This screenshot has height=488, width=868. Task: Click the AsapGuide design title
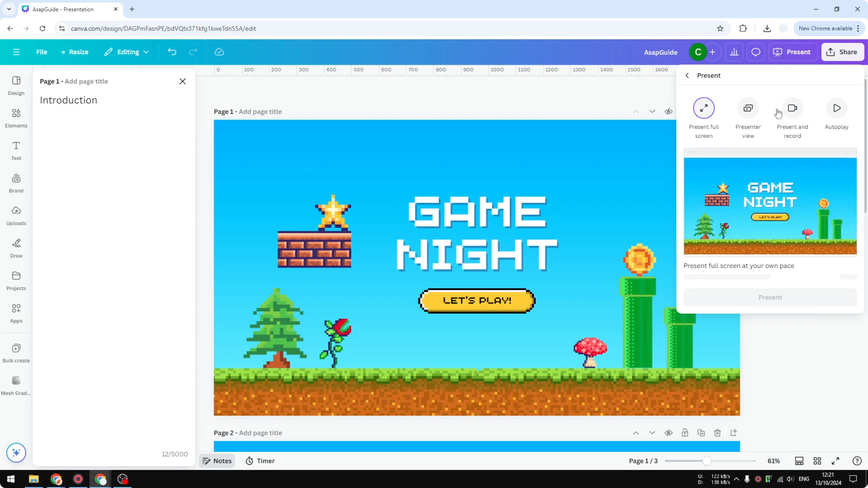click(660, 52)
